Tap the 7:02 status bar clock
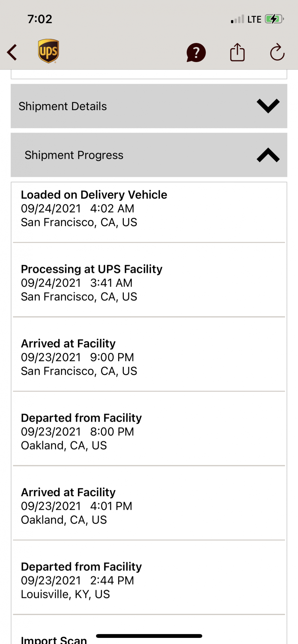 click(40, 19)
